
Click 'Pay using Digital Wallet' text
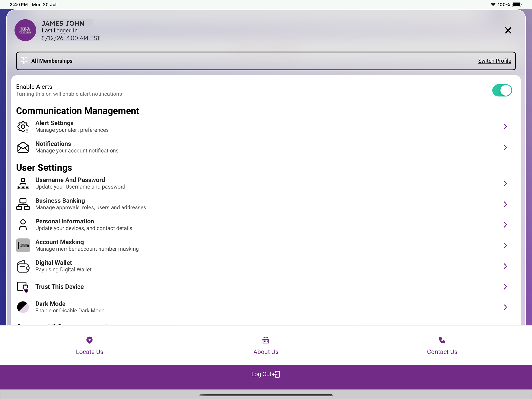63,270
